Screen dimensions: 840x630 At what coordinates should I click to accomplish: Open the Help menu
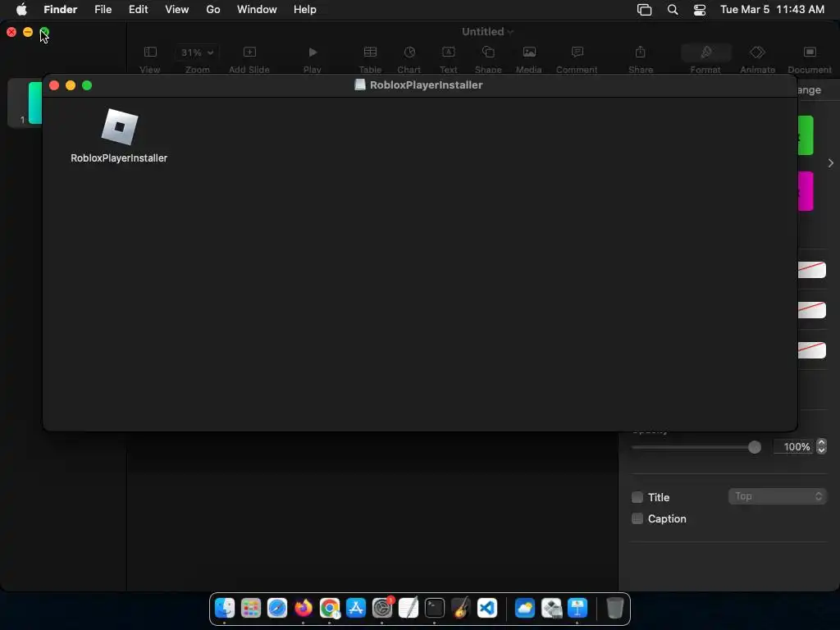(305, 10)
